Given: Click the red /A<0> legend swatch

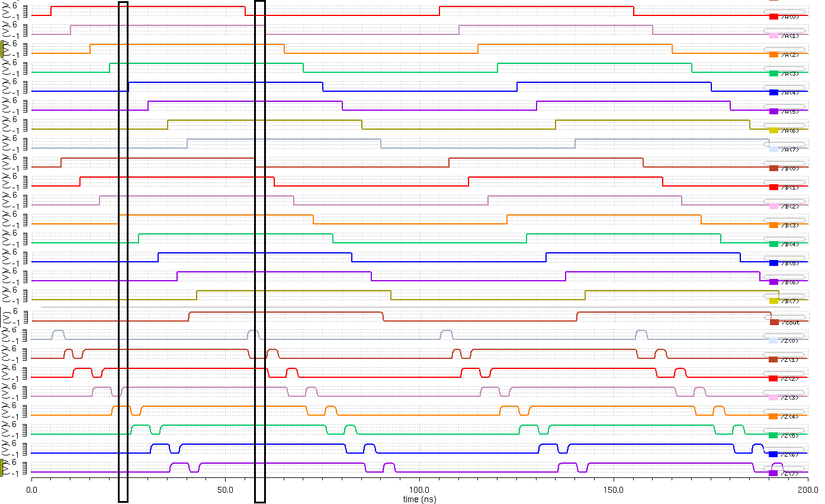Looking at the screenshot, I should [773, 17].
